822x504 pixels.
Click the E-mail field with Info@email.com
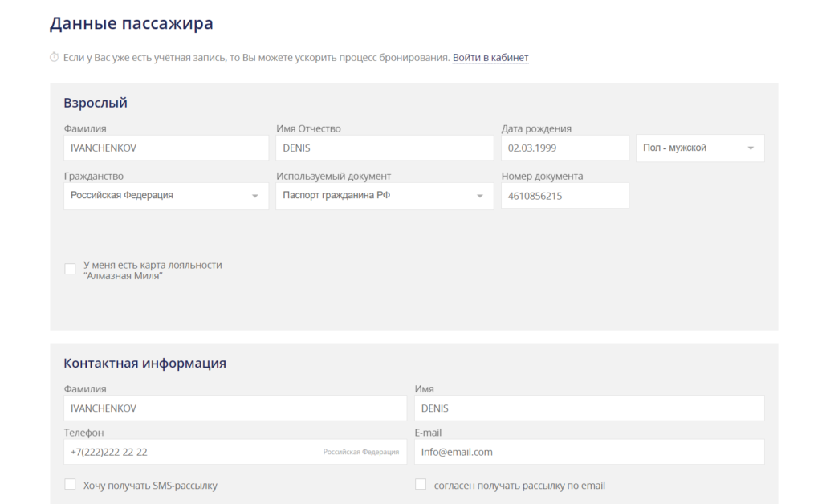pyautogui.click(x=589, y=452)
